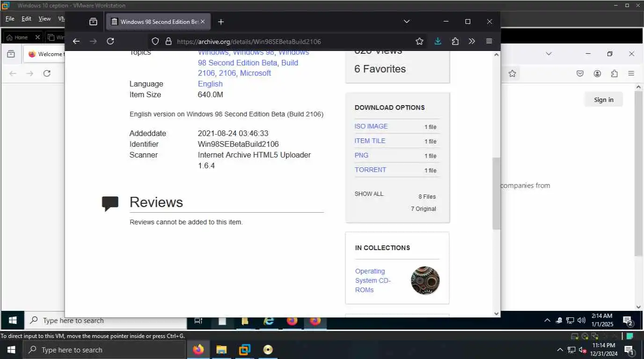The height and width of the screenshot is (359, 644).
Task: Bookmark star in the background VM Firefox
Action: click(512, 73)
